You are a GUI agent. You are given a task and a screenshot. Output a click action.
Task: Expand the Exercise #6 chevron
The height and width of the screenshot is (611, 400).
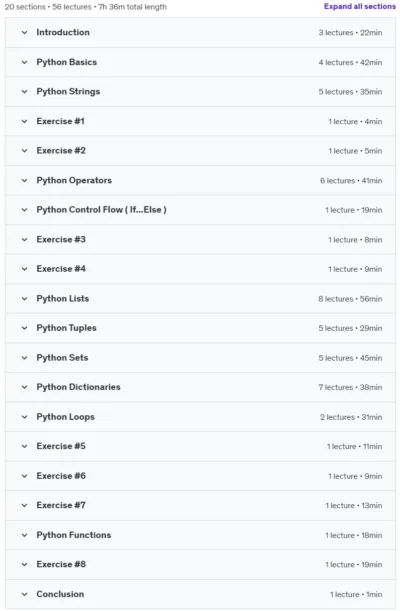tap(24, 476)
